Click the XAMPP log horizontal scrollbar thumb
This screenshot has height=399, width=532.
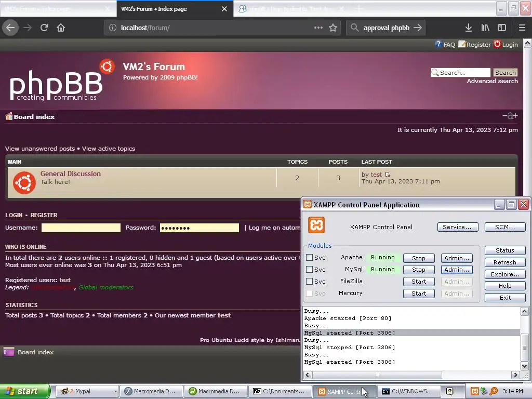tap(377, 375)
